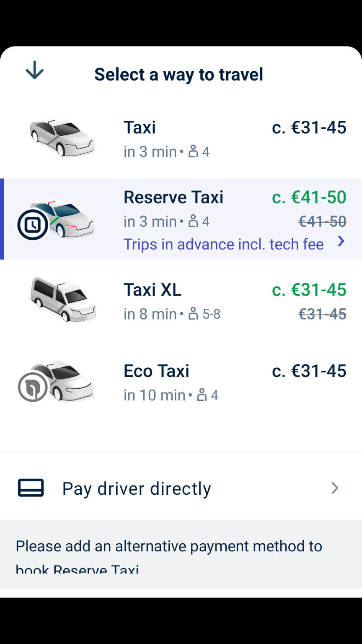362x644 pixels.
Task: Open Trips in advance fee details chevron
Action: [x=341, y=241]
